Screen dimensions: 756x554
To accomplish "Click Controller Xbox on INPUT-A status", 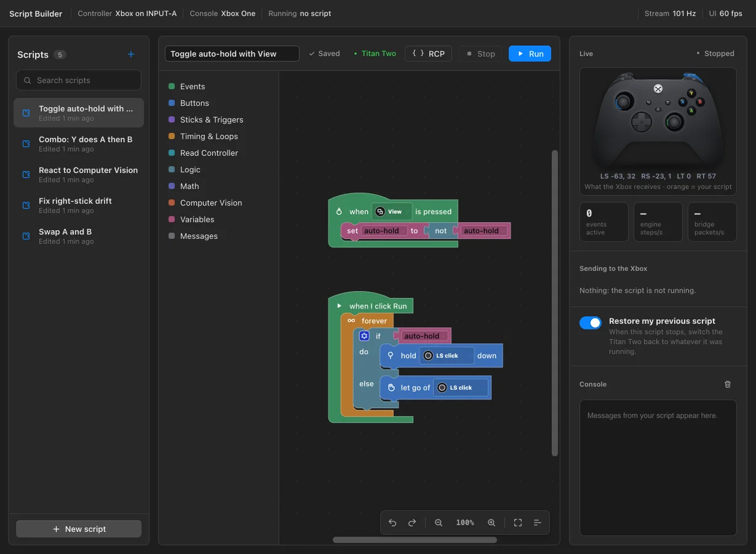I will [x=127, y=14].
